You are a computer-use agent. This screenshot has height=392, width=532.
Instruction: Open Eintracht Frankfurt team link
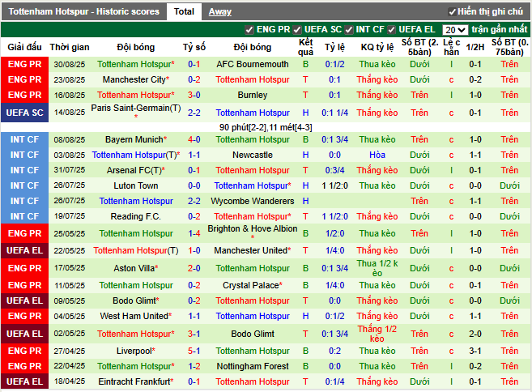pyautogui.click(x=134, y=381)
